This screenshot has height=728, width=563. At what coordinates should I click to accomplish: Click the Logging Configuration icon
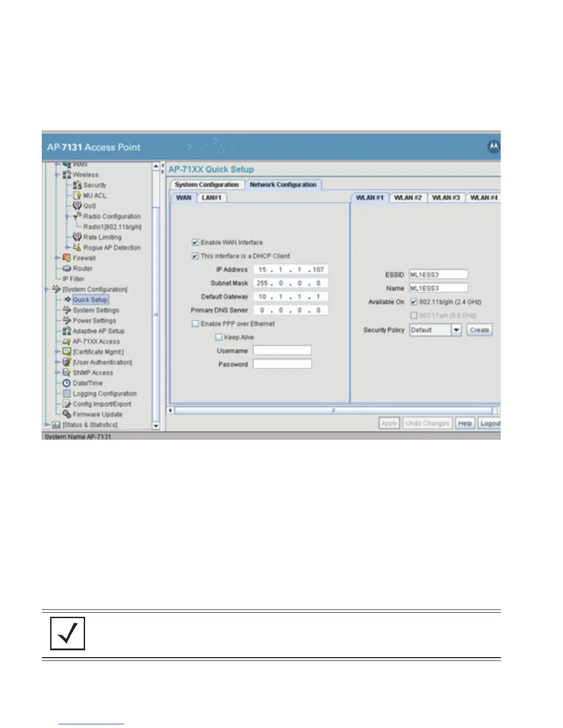click(x=67, y=393)
